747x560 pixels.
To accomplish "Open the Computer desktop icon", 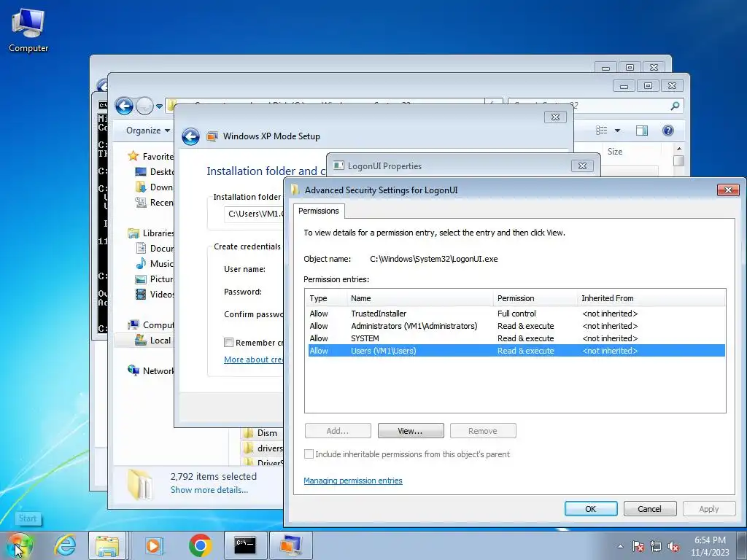I will (x=28, y=31).
